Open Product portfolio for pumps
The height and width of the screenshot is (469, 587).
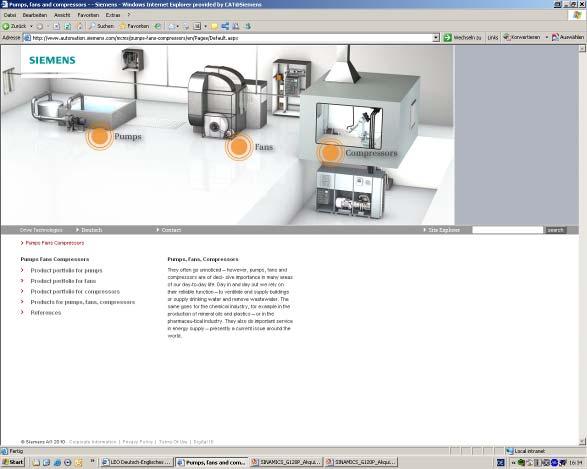pos(66,270)
